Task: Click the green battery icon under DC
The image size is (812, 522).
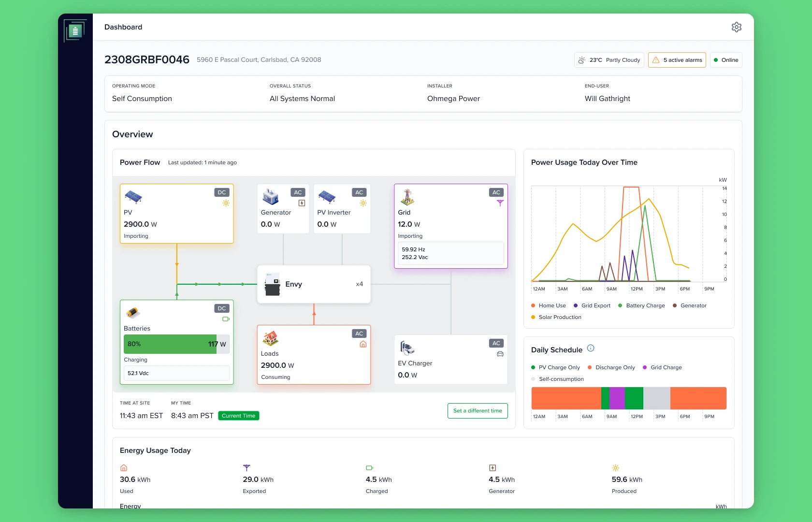Action: [226, 319]
